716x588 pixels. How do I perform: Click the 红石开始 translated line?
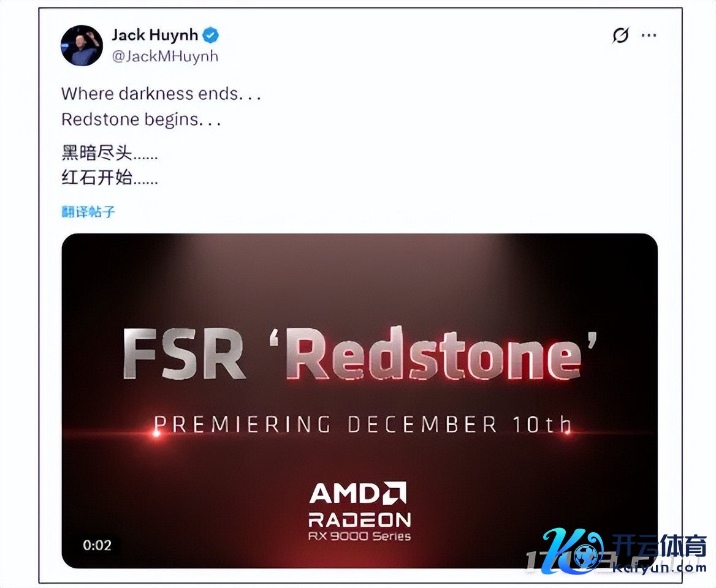(x=110, y=177)
